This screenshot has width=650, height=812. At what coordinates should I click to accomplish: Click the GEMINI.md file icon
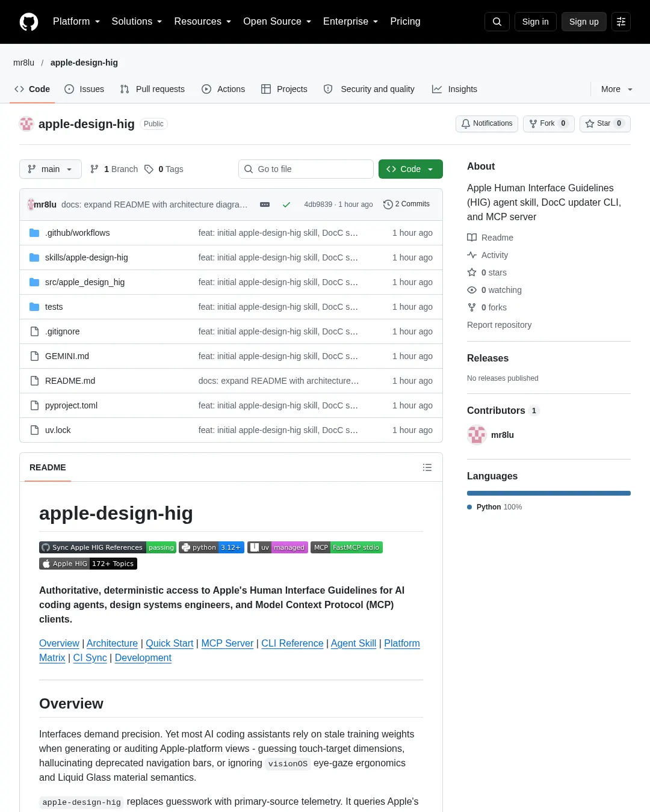pos(34,356)
